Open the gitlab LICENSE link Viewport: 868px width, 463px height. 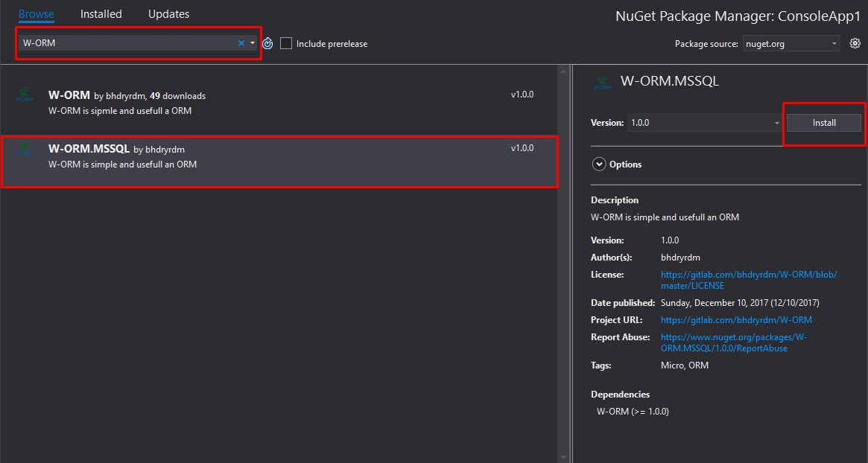(x=748, y=280)
